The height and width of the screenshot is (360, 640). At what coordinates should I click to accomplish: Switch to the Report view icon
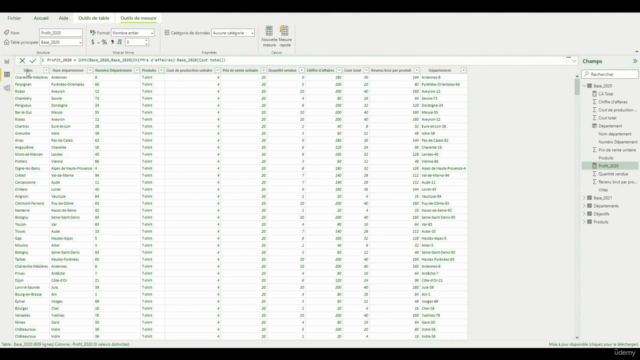(7, 61)
